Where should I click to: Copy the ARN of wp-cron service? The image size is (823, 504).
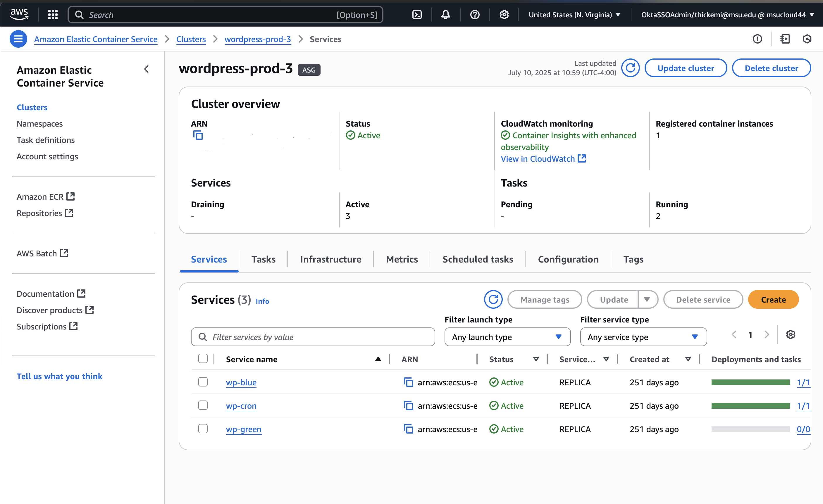click(408, 405)
